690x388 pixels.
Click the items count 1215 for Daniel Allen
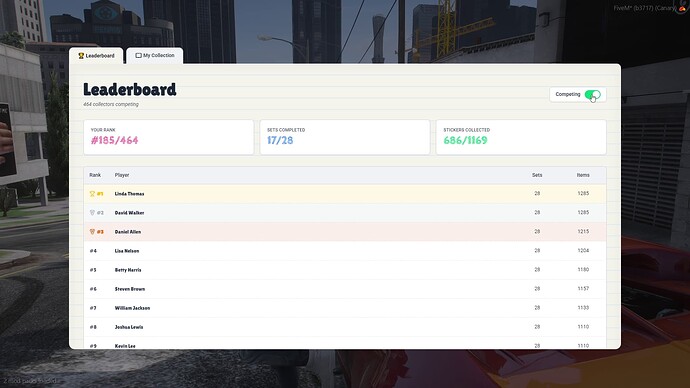[x=583, y=231]
